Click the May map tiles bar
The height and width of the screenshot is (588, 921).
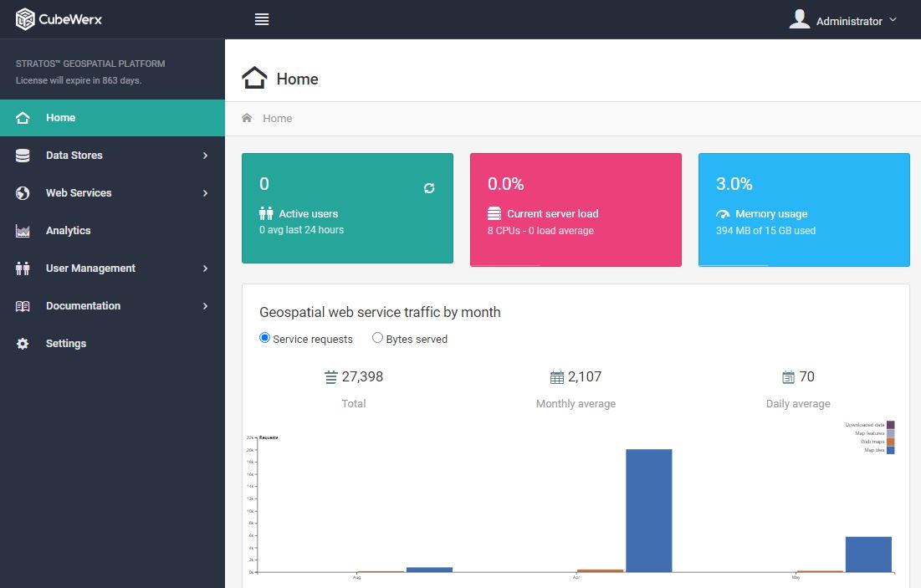point(869,555)
